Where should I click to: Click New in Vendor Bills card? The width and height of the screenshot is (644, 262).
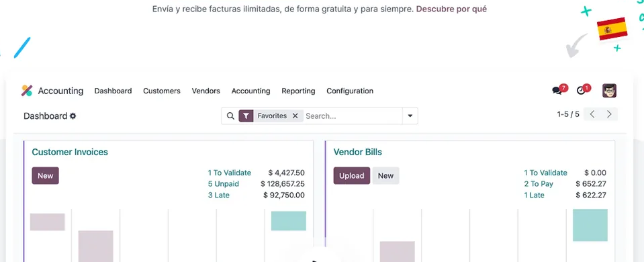(x=385, y=176)
